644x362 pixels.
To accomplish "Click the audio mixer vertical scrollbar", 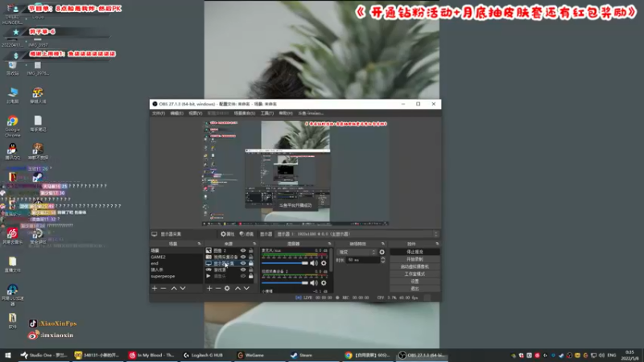I will 332,261.
